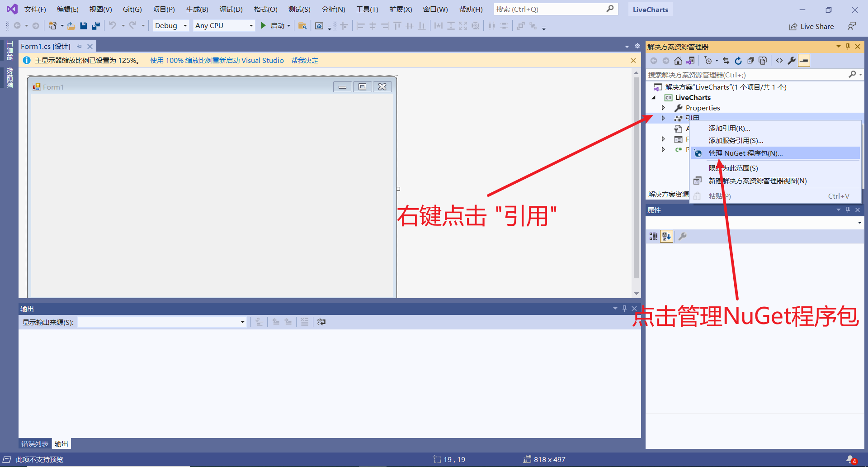Open the Start button dropdown arrow
Screen dimensions: 868x467
289,26
